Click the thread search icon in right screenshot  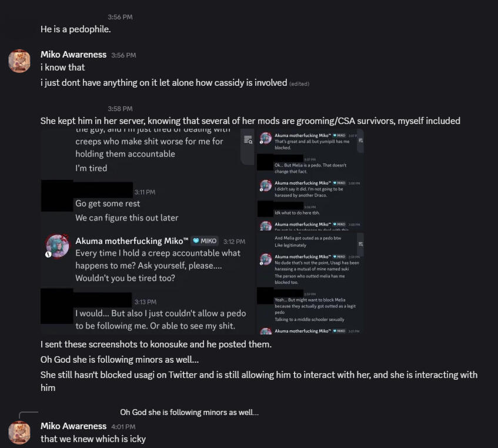(x=248, y=139)
